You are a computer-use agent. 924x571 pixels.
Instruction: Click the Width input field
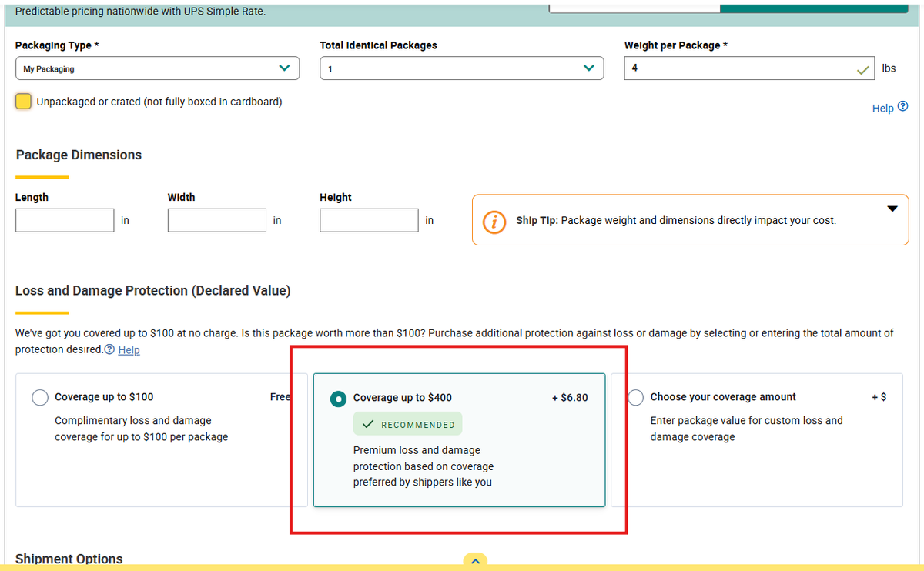click(x=217, y=220)
